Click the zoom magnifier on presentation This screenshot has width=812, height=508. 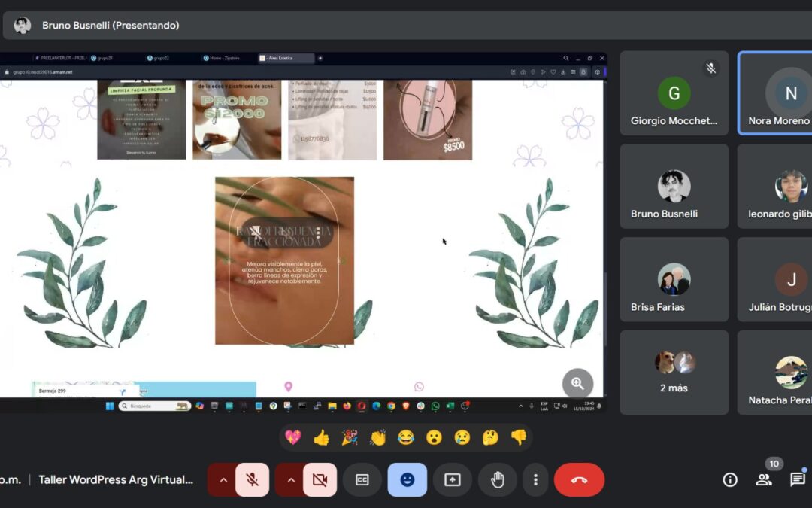coord(578,384)
